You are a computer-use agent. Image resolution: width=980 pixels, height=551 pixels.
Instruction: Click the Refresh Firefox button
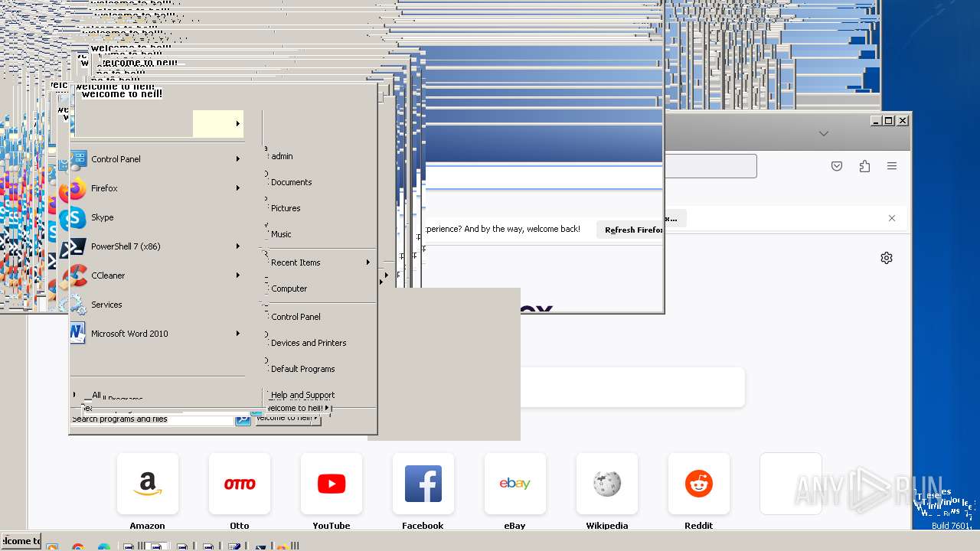(632, 230)
